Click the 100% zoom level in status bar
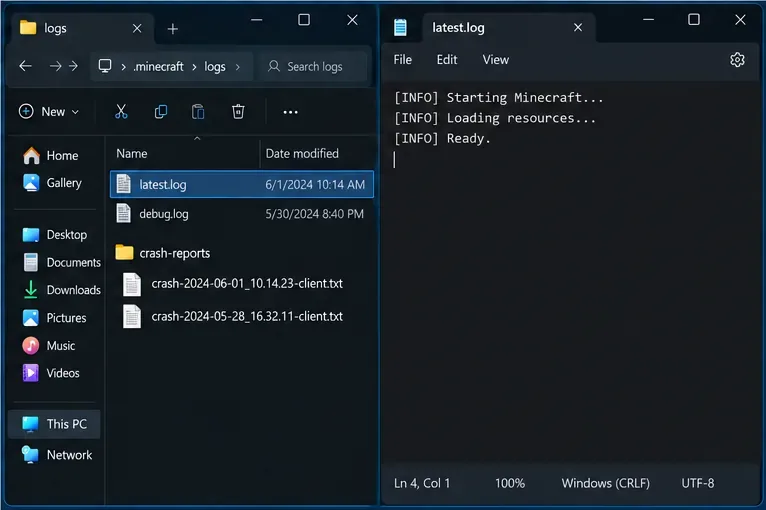 coord(510,483)
